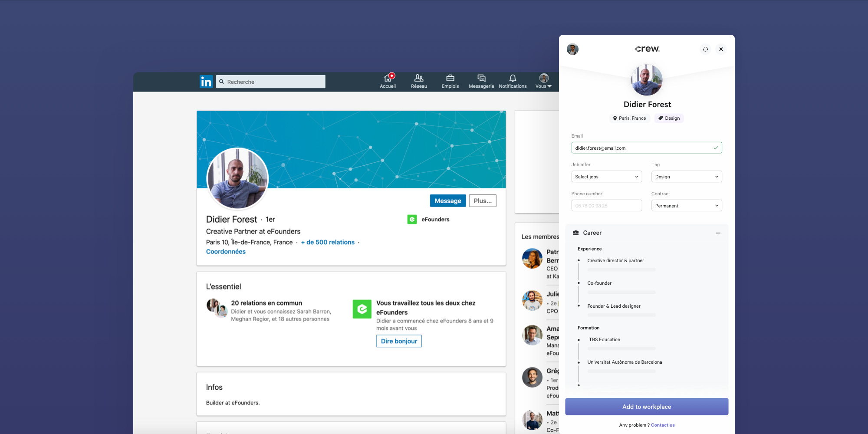Click the eFounders company logo on profile
Viewport: 868px width, 434px height.
412,220
